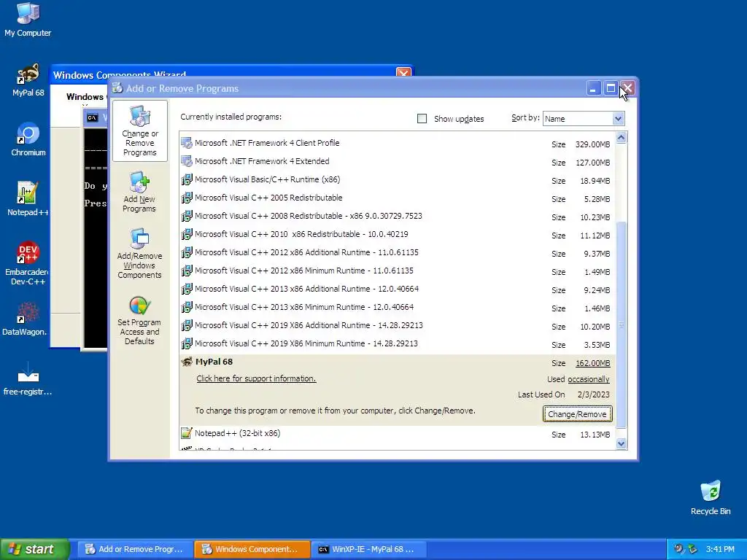Select MyPal 68 desktop shortcut
This screenshot has height=560, width=747.
coord(28,80)
